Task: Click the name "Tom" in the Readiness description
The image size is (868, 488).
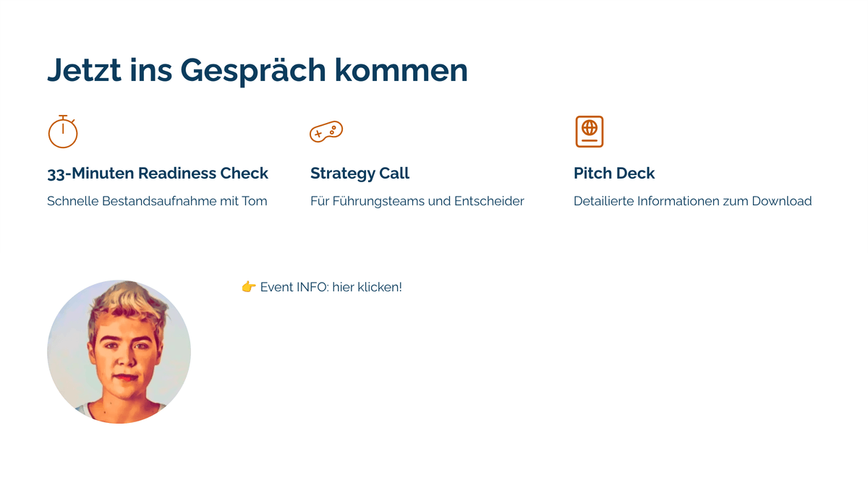Action: click(255, 201)
